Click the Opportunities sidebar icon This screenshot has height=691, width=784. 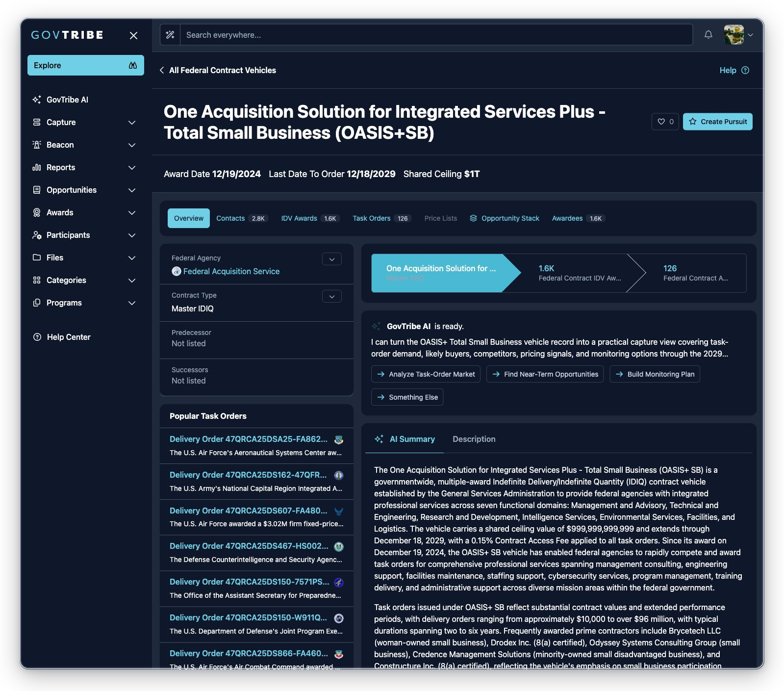click(37, 190)
